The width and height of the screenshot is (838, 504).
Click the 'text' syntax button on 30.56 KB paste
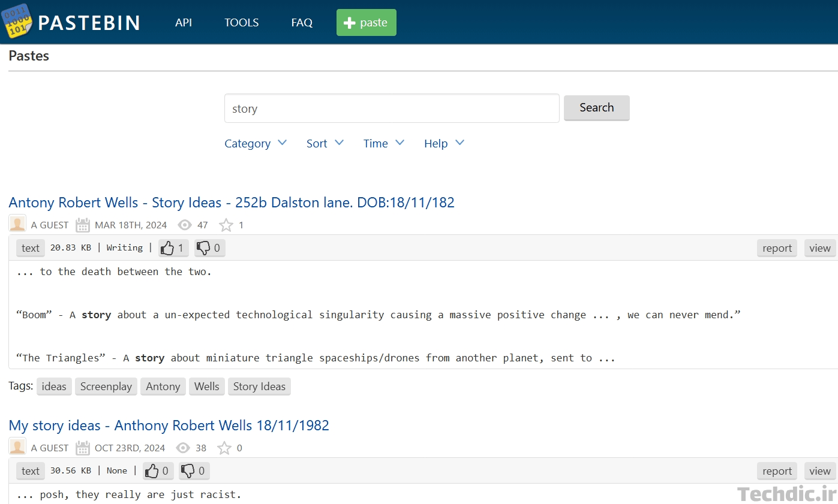[x=31, y=471]
